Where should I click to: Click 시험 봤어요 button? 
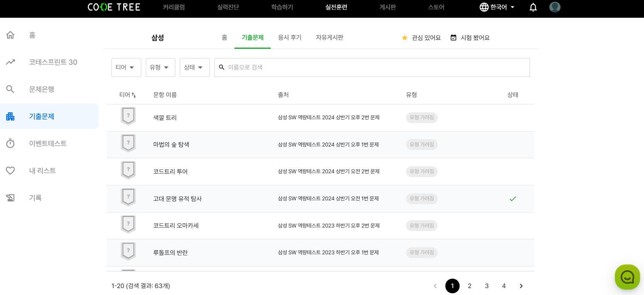470,38
